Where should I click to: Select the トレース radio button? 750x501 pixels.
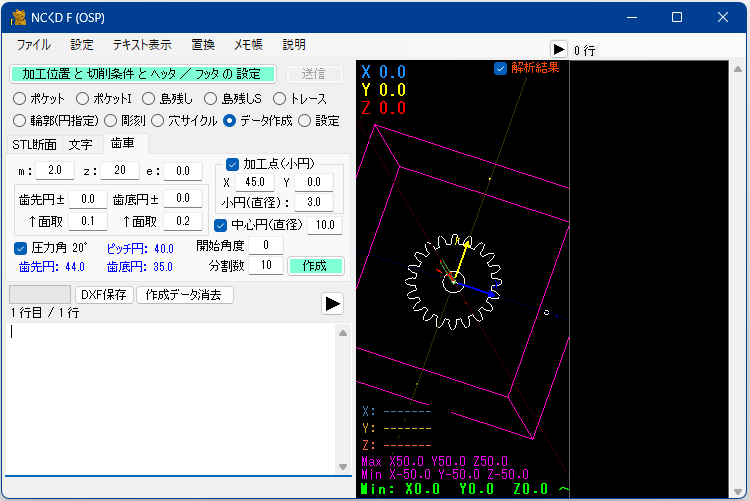coord(279,99)
